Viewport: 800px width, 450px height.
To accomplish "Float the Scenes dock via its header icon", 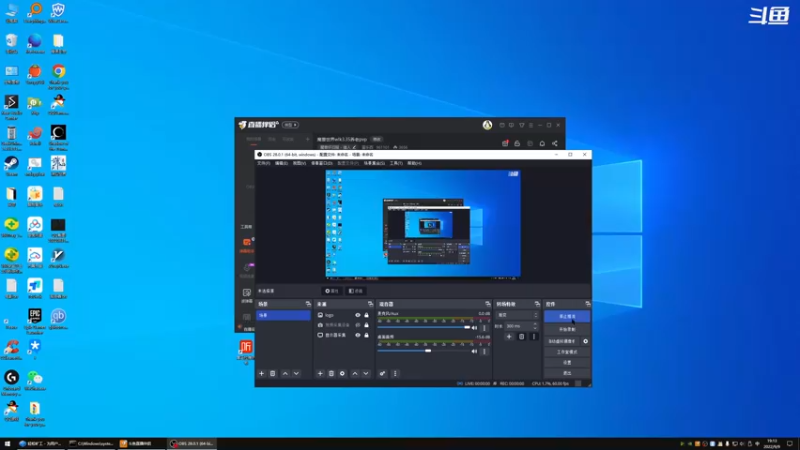I will [308, 304].
